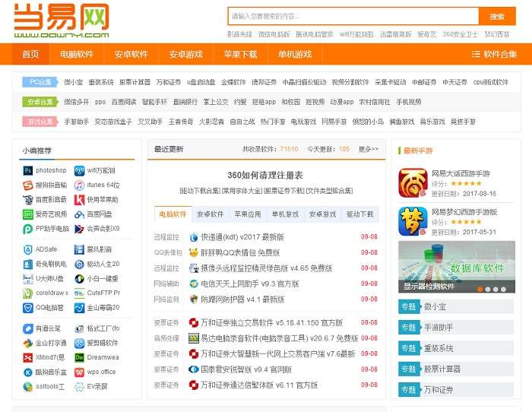
Task: Click the 更多>> link in 最近更新
Action: point(369,149)
